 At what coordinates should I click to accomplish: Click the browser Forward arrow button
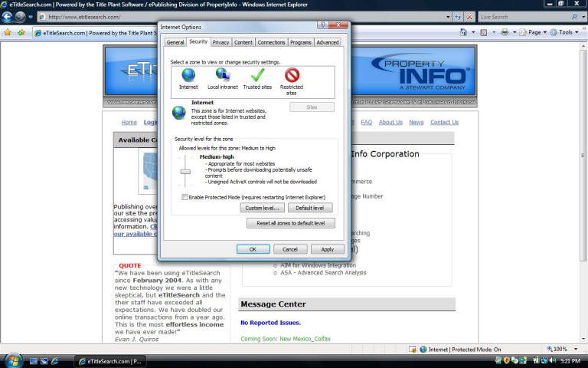[20, 17]
